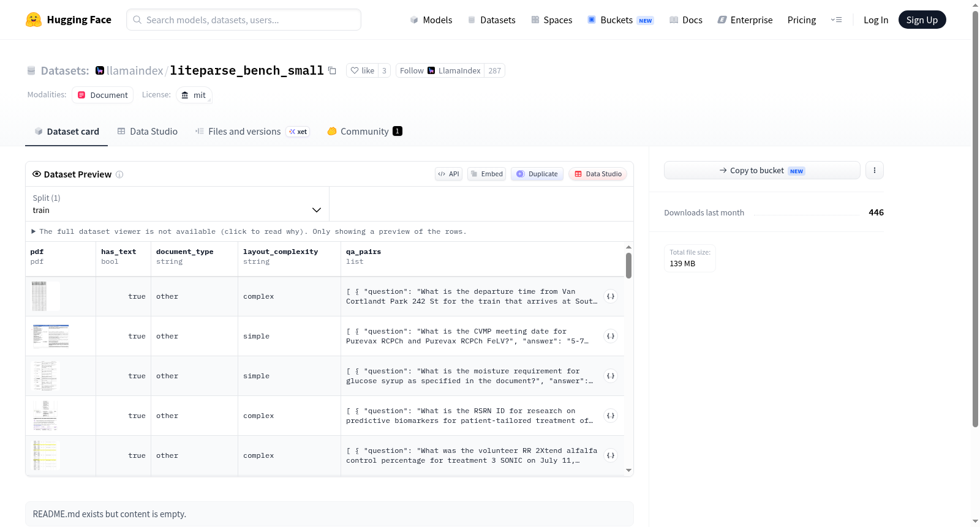Click the like heart button

[x=363, y=70]
